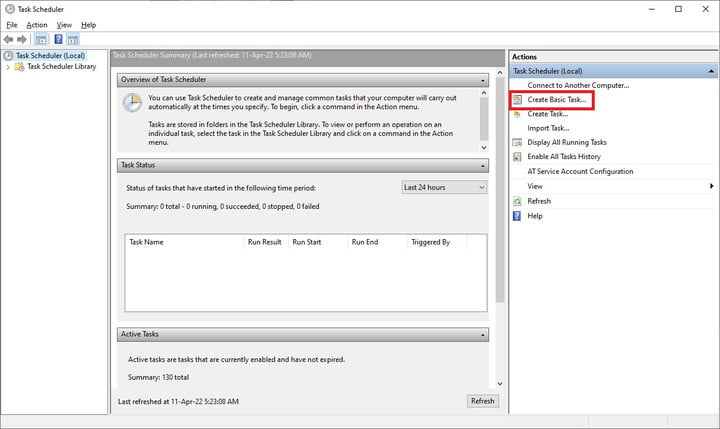The height and width of the screenshot is (429, 720).
Task: Click the Create Basic Task icon
Action: [x=518, y=100]
